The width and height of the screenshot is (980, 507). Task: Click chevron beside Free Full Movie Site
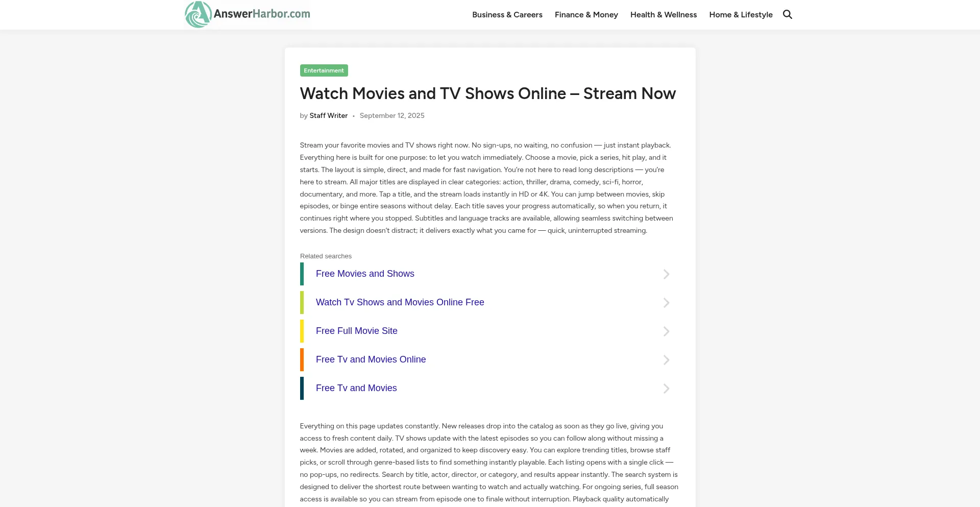(666, 331)
